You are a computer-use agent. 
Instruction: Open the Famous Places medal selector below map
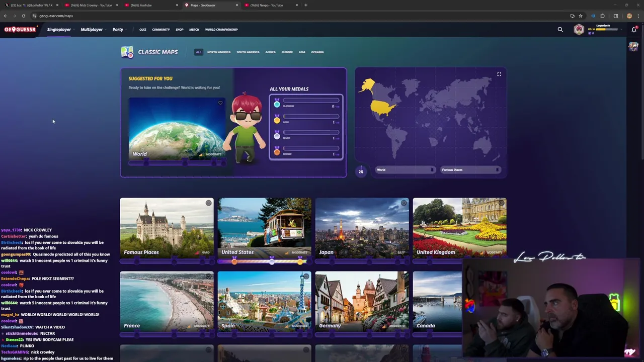pyautogui.click(x=470, y=170)
